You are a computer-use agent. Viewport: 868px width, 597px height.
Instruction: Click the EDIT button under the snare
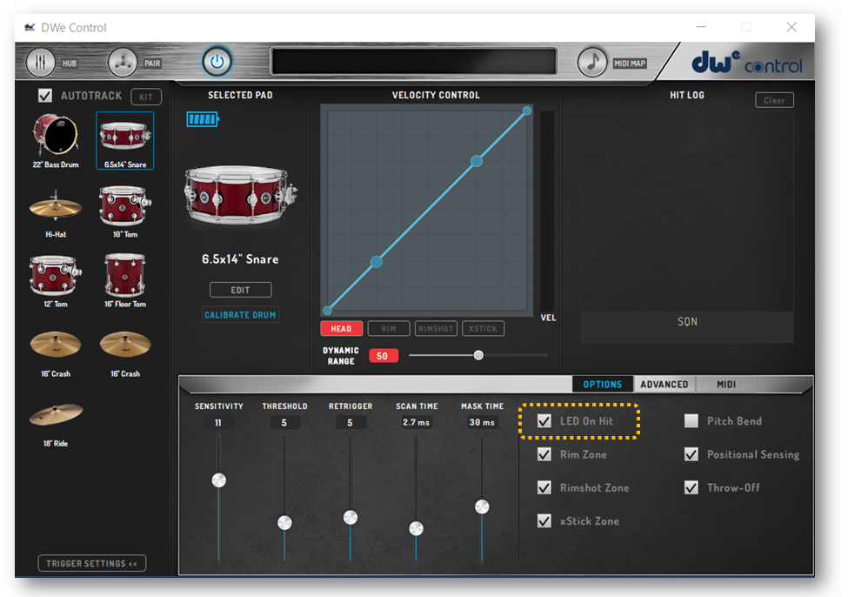240,290
